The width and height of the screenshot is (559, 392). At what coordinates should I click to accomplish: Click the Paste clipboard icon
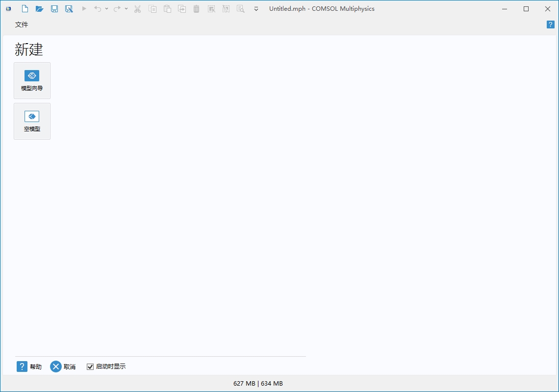[x=167, y=9]
